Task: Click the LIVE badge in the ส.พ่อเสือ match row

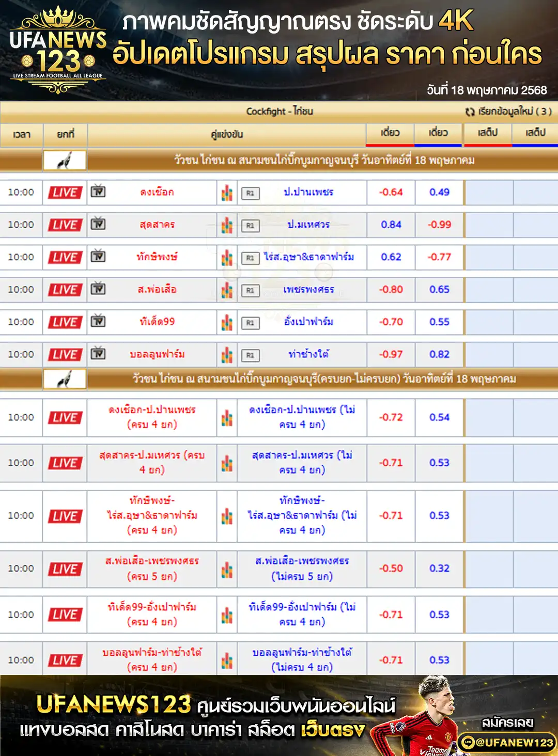Action: coord(65,290)
